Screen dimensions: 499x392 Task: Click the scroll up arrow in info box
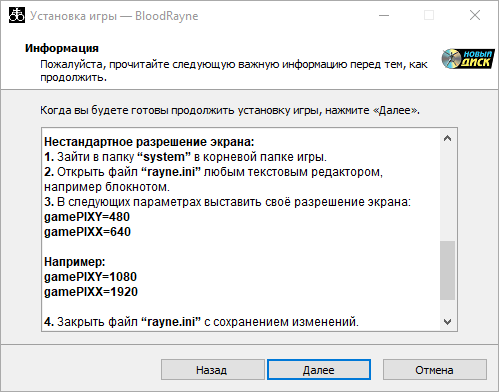tap(447, 138)
